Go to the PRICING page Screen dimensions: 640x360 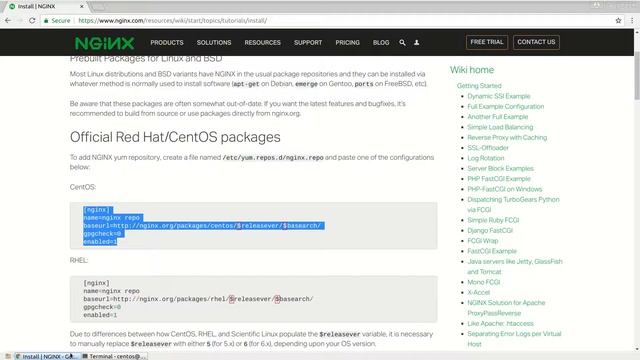coord(347,42)
